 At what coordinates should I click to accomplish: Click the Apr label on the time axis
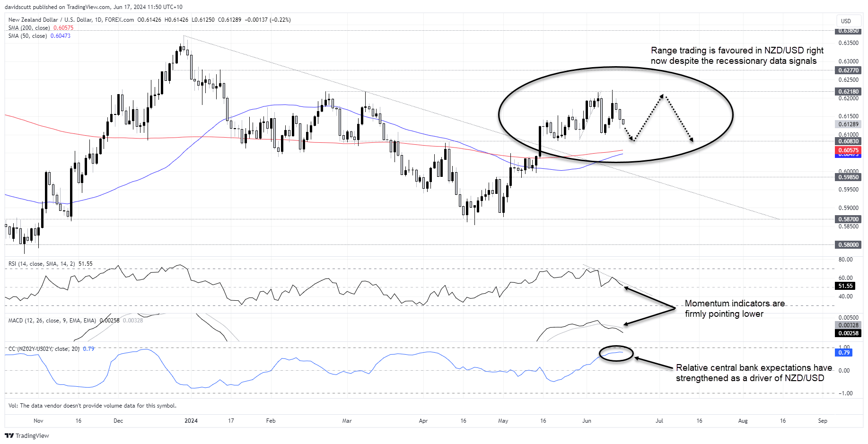tap(423, 421)
